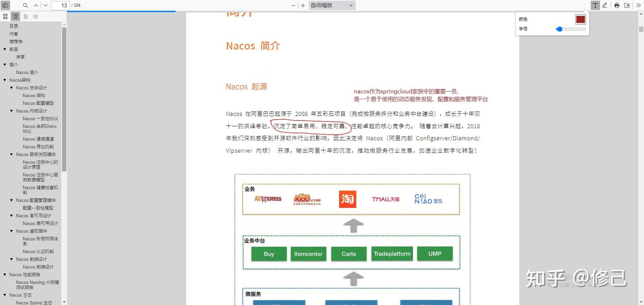Open Nacos 简介 from the outline
Image resolution: width=644 pixels, height=305 pixels.
click(x=27, y=72)
